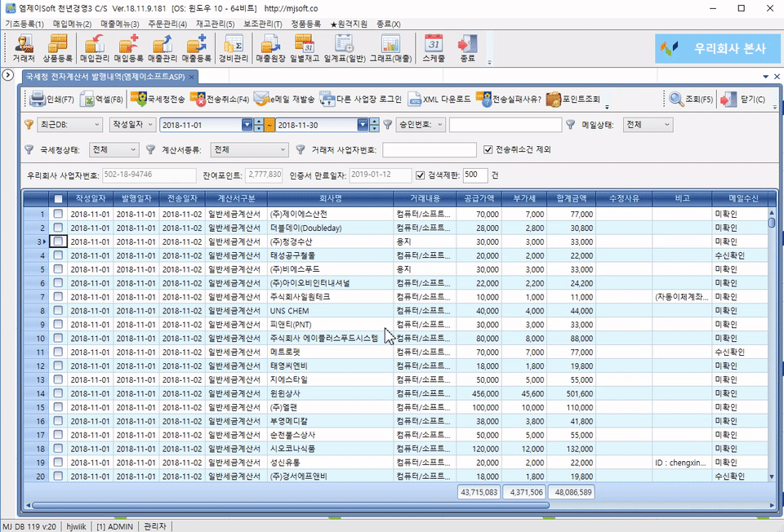Click the 닫기(C) icon
Screen dimensions: 784x532
coord(742,99)
